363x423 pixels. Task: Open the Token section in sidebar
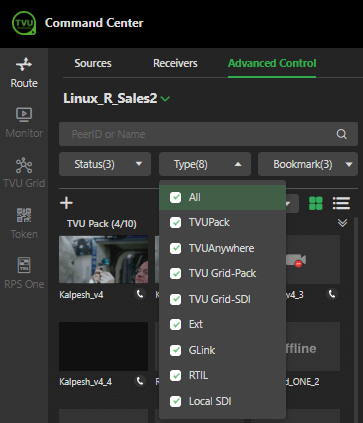[24, 223]
